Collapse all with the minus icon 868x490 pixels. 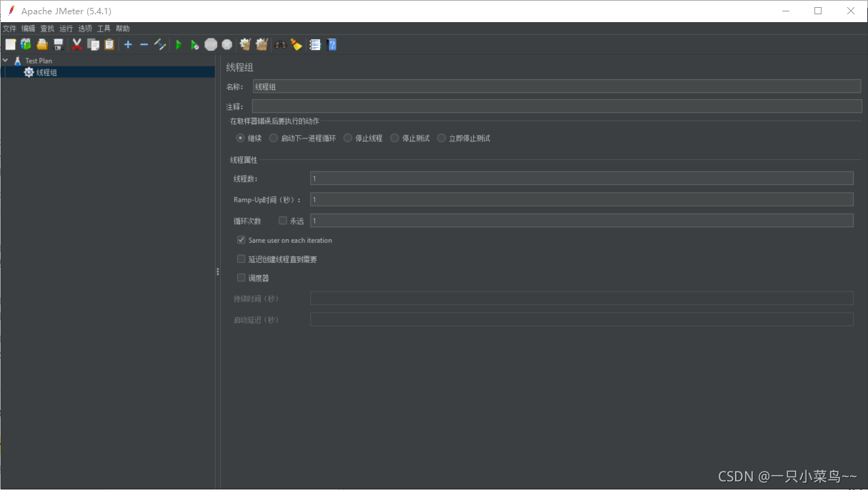[144, 44]
